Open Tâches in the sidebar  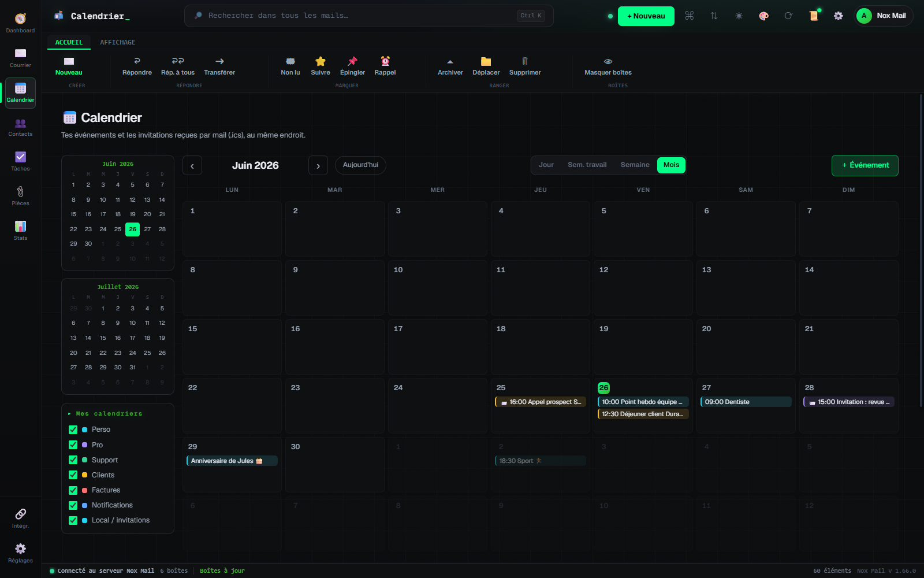click(x=20, y=162)
